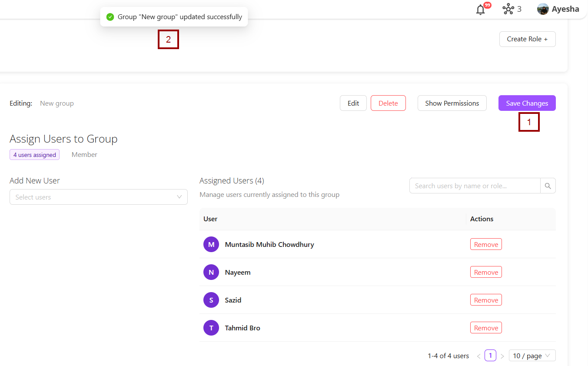This screenshot has height=366, width=588.
Task: Focus the search users input field
Action: point(475,186)
